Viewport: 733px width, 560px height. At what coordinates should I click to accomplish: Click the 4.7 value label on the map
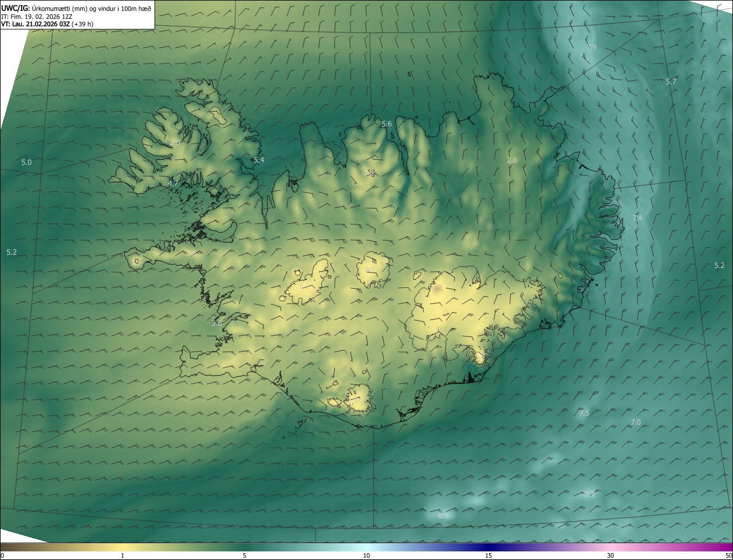coord(173,184)
